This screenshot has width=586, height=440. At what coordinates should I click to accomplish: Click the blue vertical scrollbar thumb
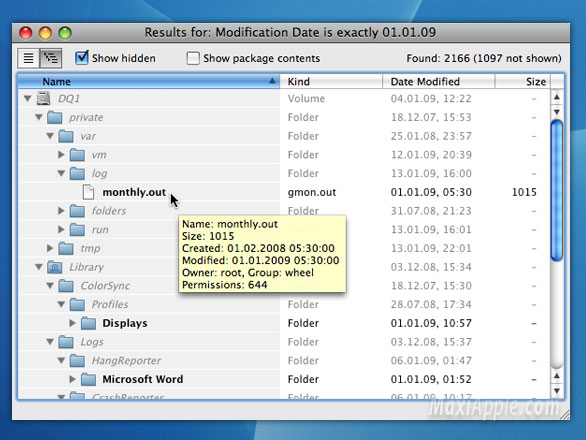pyautogui.click(x=557, y=190)
